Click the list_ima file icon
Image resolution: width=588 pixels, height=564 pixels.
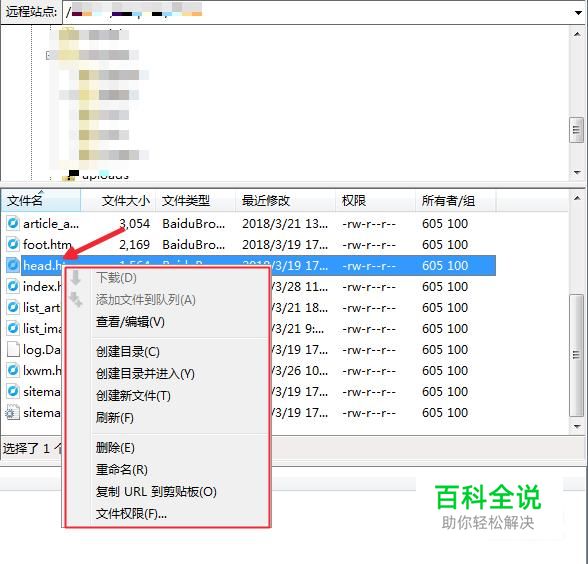pyautogui.click(x=13, y=328)
